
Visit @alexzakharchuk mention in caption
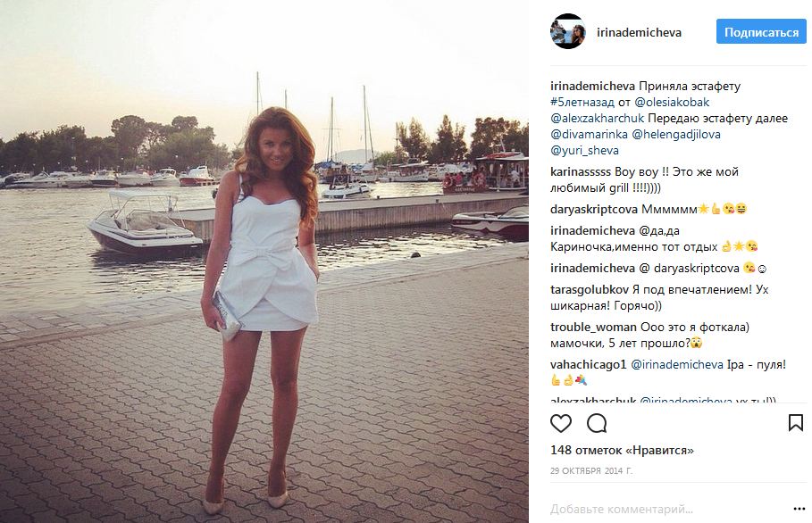pos(597,118)
